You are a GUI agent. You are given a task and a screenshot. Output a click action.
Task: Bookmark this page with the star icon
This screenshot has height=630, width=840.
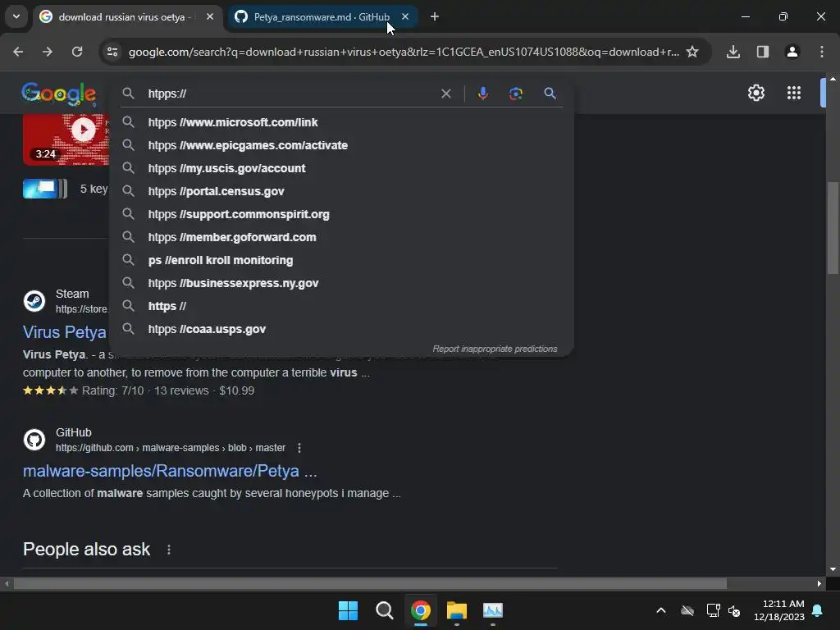692,52
